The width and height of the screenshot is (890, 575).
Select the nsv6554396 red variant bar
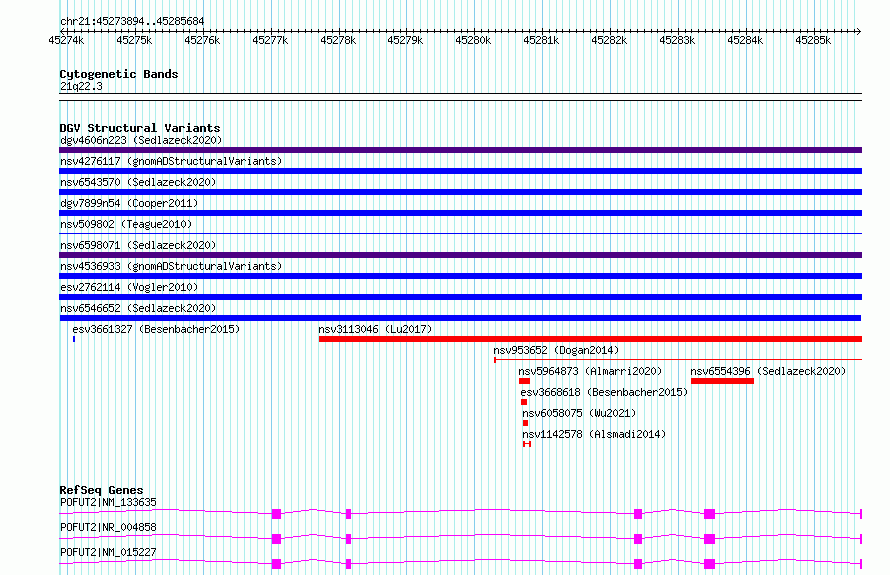722,381
